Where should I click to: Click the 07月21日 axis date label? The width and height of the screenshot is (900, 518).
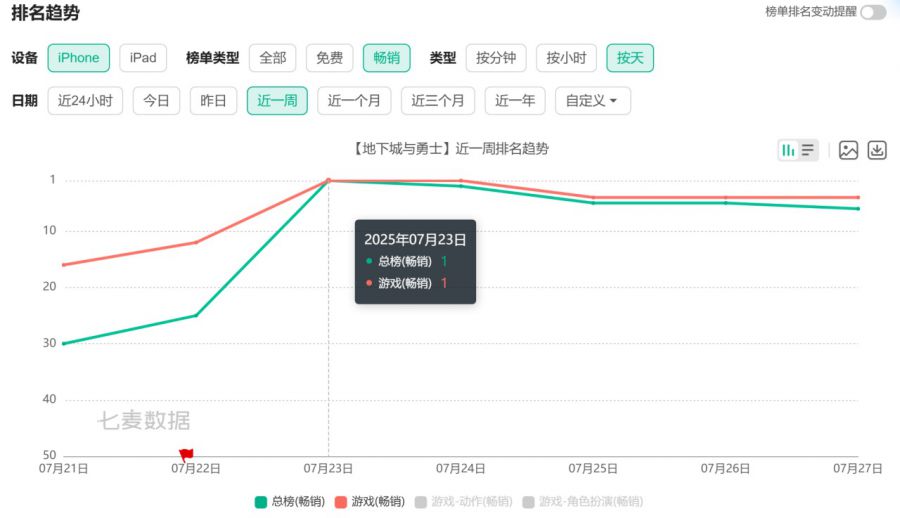[x=64, y=469]
